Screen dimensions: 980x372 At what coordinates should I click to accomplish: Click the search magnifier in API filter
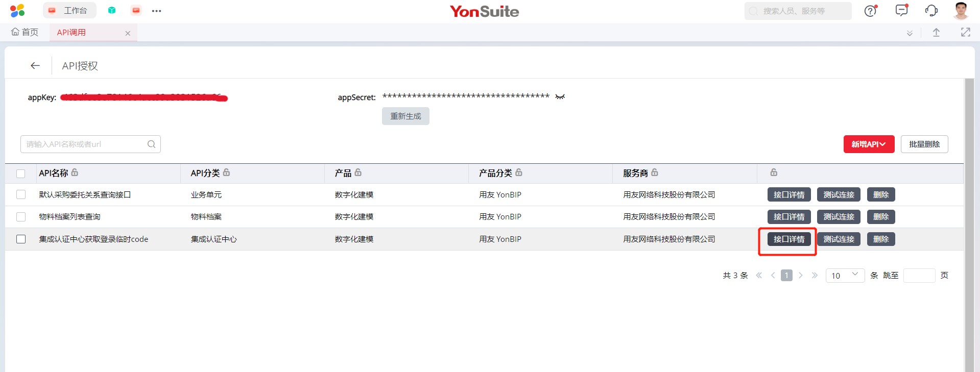coord(151,144)
